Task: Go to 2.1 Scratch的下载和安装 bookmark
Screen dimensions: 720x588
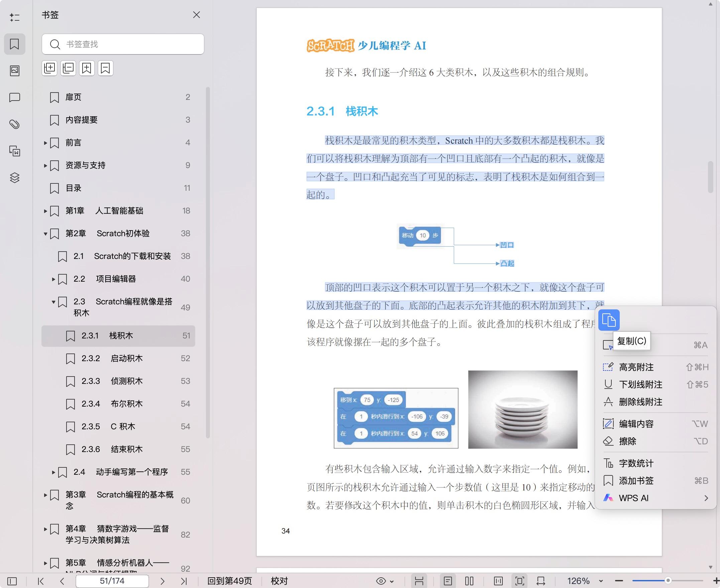Action: (x=118, y=256)
